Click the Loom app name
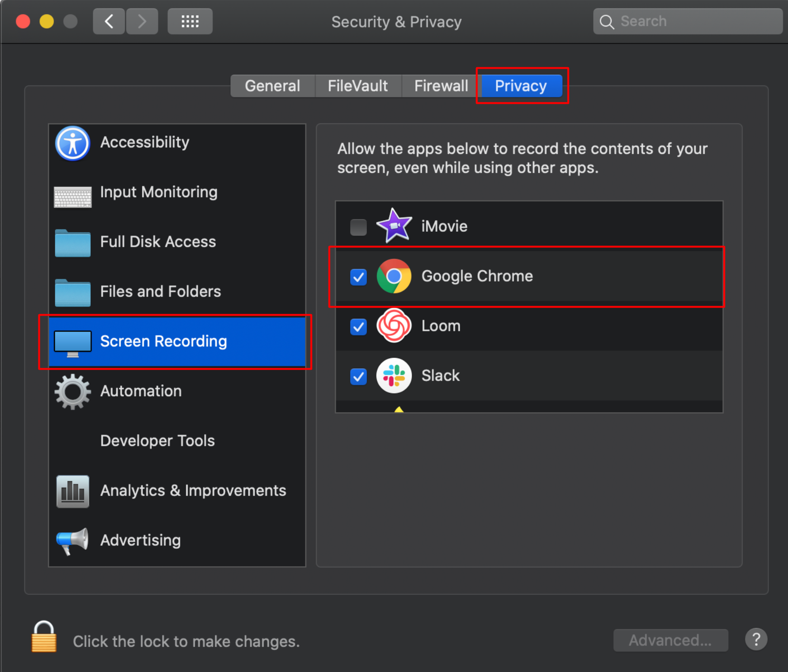Viewport: 788px width, 672px height. point(441,326)
